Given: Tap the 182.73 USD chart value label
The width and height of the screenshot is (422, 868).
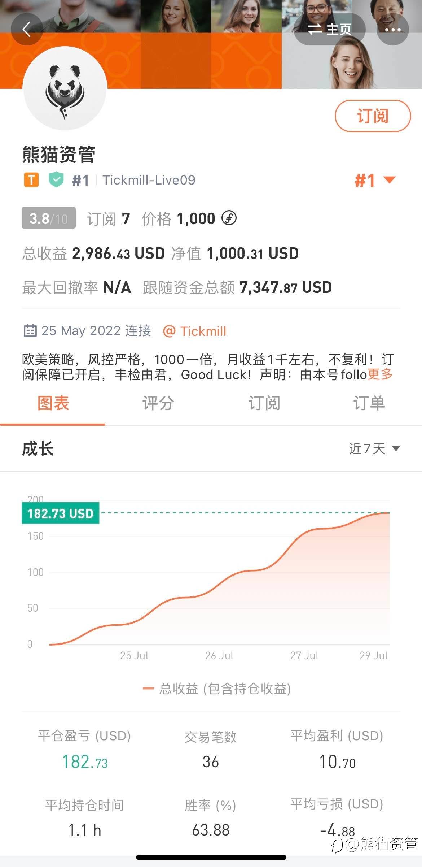Looking at the screenshot, I should (x=61, y=513).
